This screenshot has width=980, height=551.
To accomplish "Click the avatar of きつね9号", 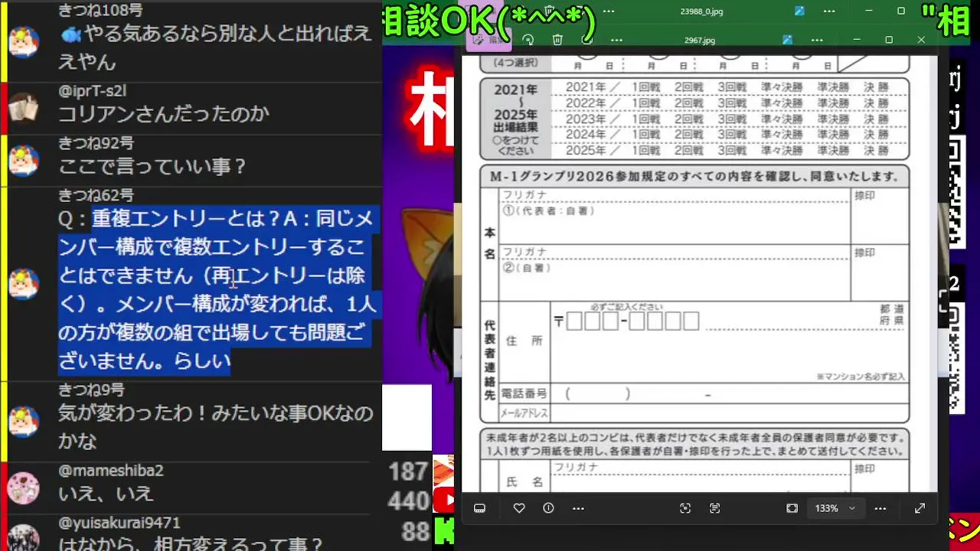I will point(24,422).
